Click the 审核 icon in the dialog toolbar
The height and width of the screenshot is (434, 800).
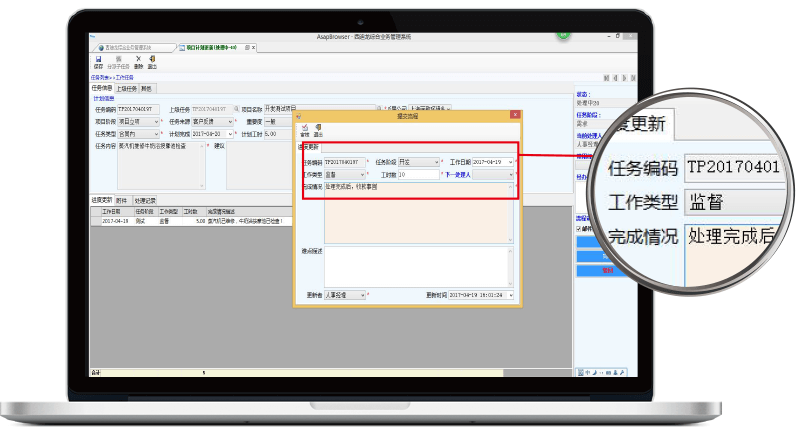(x=306, y=129)
